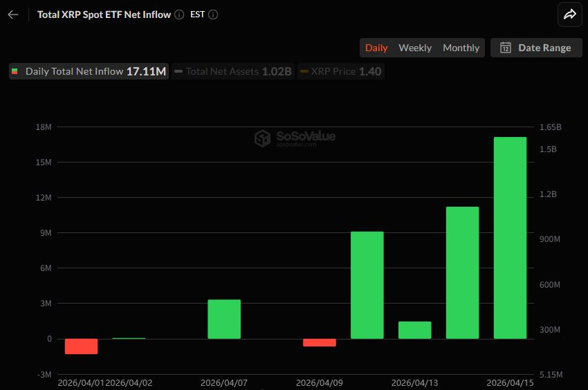The height and width of the screenshot is (390, 588).
Task: Toggle Daily Total Net Inflow legend series
Action: [x=89, y=71]
